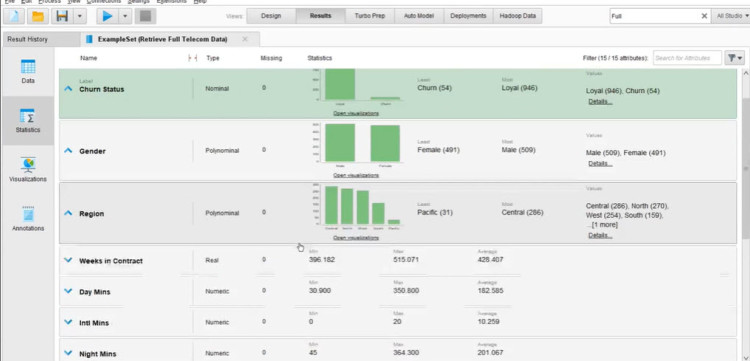Screen dimensions: 750x361
Task: Collapse the Churn Status attribute row
Action: pyautogui.click(x=68, y=88)
